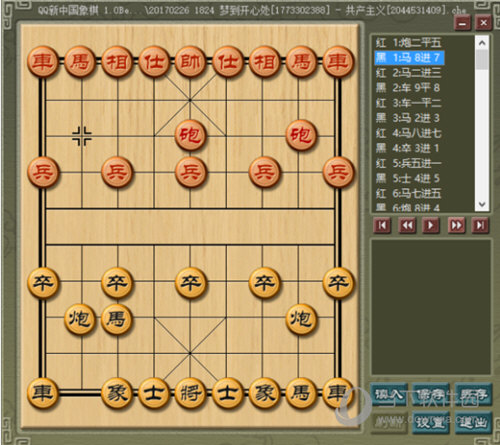This screenshot has width=500, height=445.
Task: Select the black 卒 soldier on the center file
Action: 191,283
